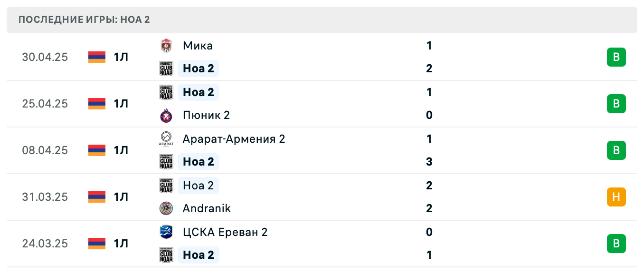Viewport: 644px width, 275px height.
Task: Select the Арарат-Армения 2 team name
Action: click(x=234, y=139)
